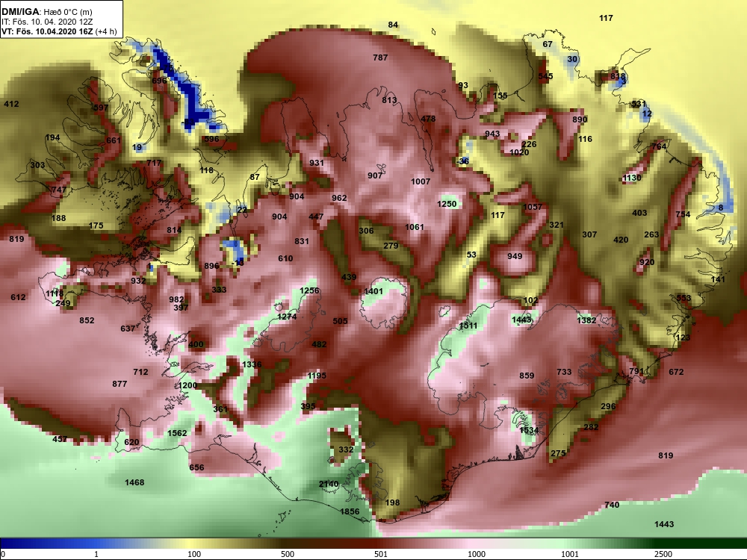Click the map value 1118
The width and height of the screenshot is (747, 560).
click(55, 293)
